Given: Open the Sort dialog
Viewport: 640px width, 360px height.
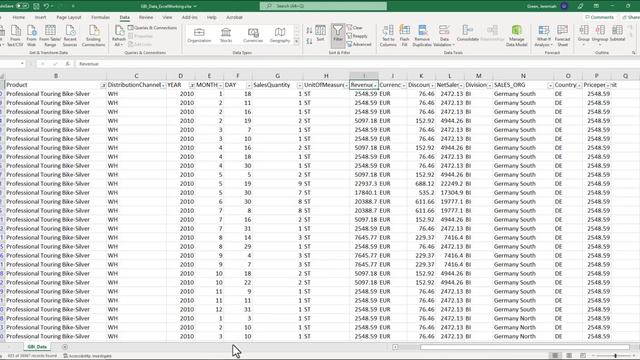Looking at the screenshot, I should pyautogui.click(x=320, y=33).
